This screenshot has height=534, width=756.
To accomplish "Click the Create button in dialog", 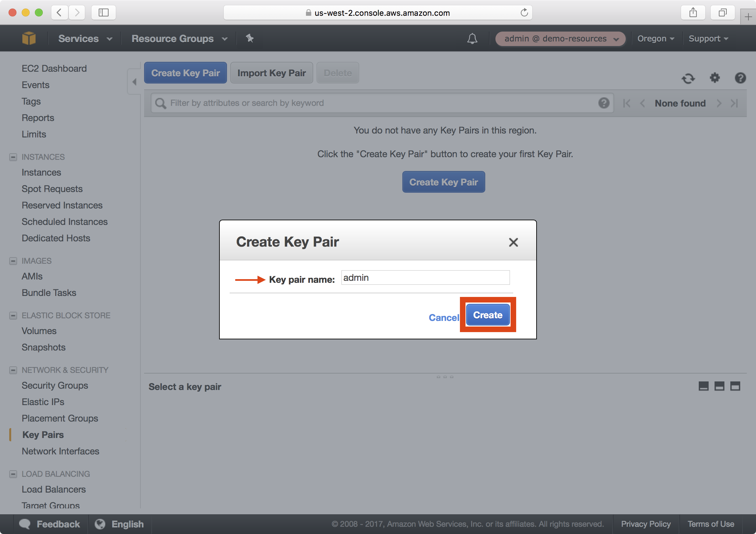I will (x=487, y=315).
